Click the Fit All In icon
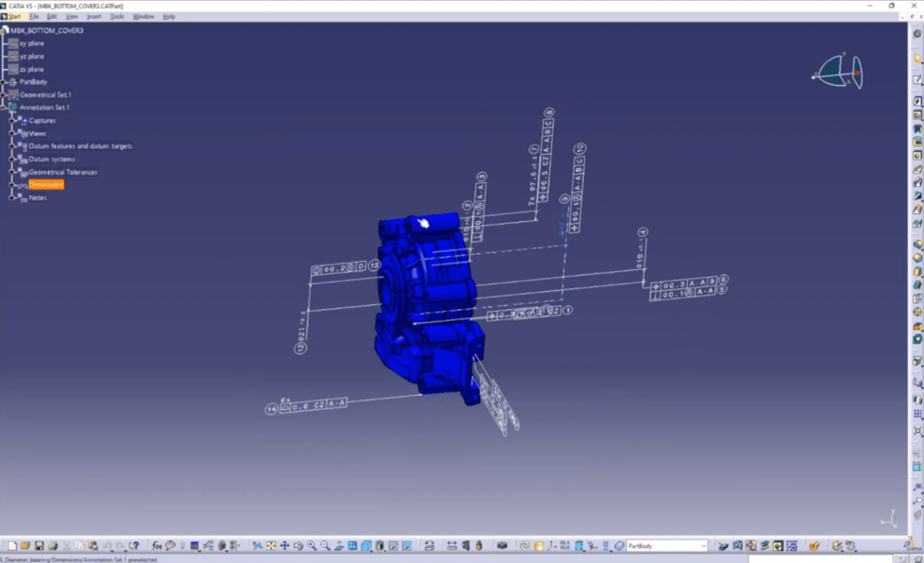The width and height of the screenshot is (924, 563). [x=271, y=545]
